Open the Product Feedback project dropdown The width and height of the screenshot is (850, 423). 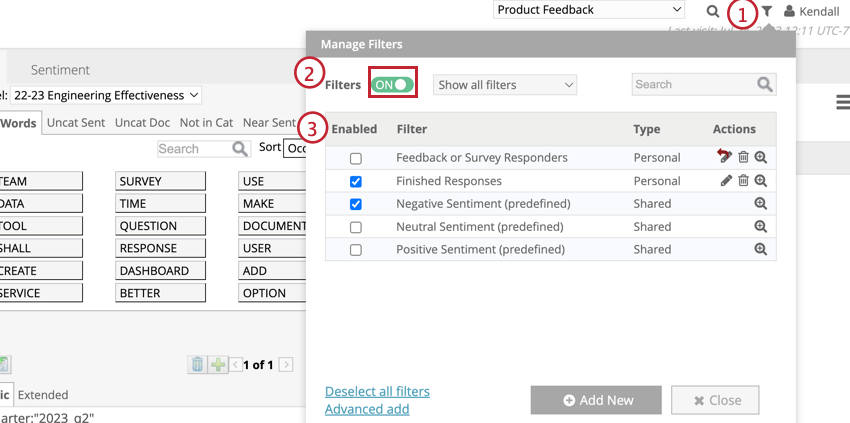pos(589,10)
